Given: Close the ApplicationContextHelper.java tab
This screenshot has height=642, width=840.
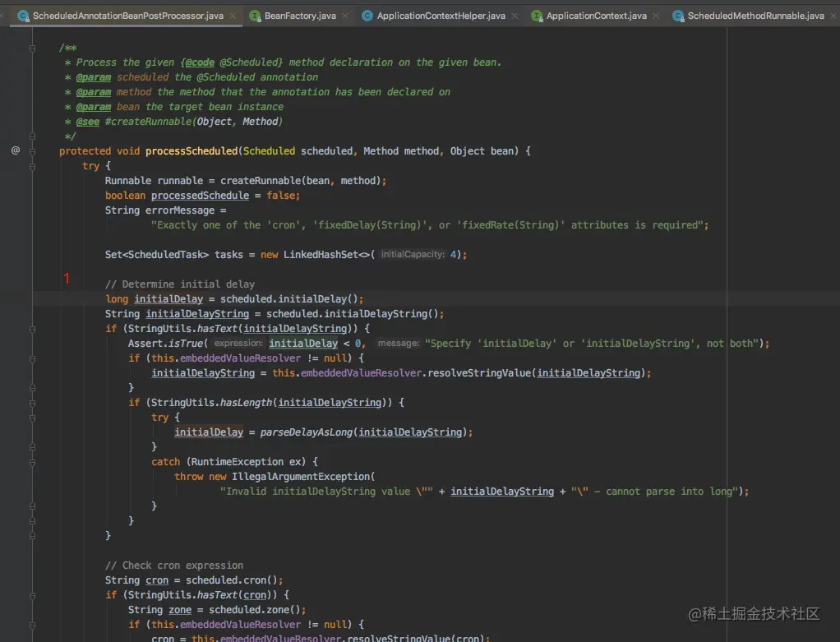Looking at the screenshot, I should point(515,16).
